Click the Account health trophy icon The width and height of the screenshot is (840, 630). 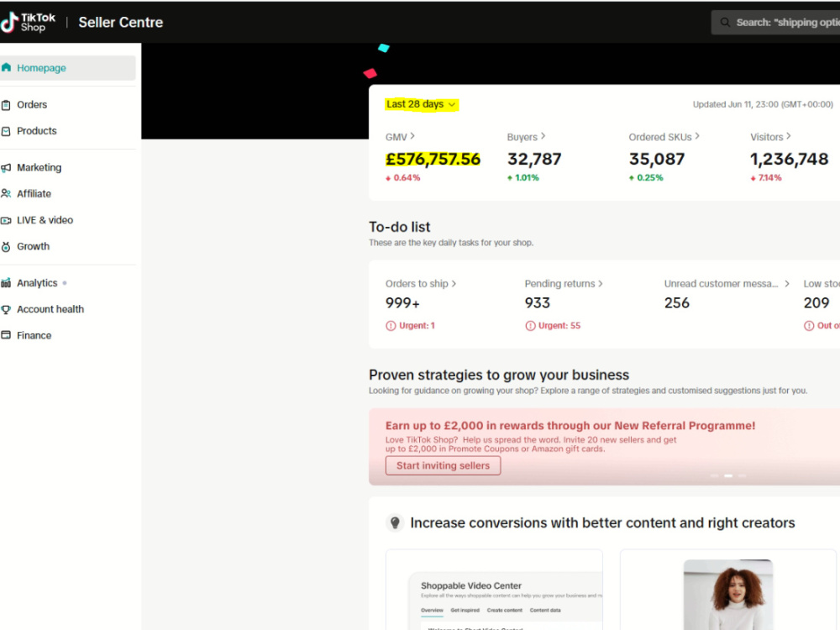(x=6, y=309)
